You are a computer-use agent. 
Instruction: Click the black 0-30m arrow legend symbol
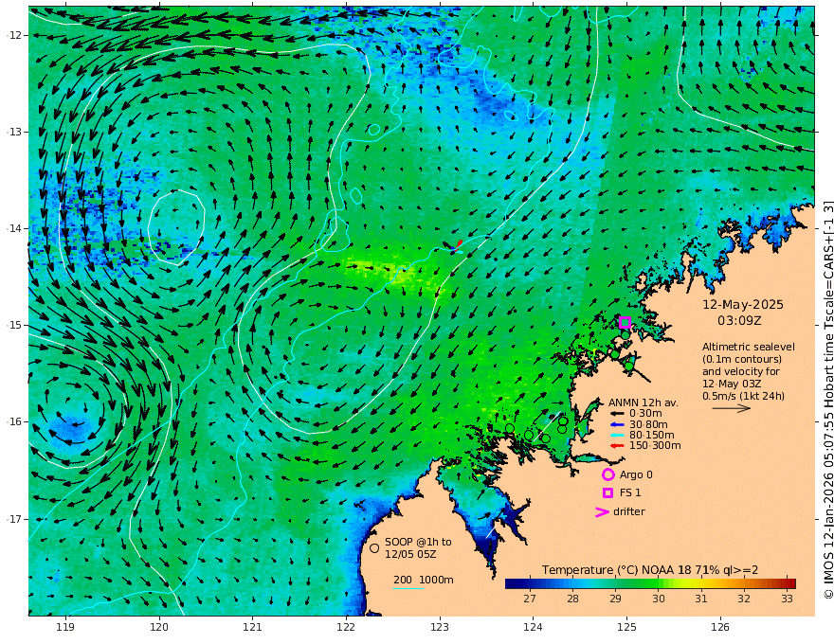point(617,414)
